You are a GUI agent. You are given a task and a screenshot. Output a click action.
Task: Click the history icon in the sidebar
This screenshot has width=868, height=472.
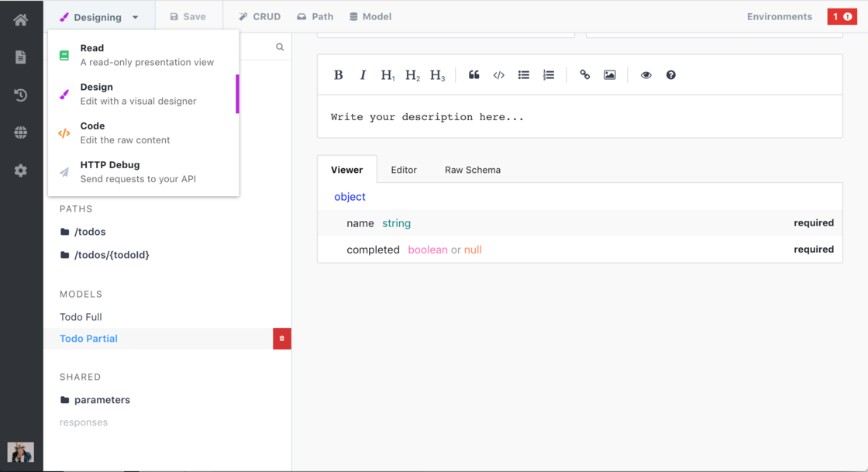click(x=20, y=95)
